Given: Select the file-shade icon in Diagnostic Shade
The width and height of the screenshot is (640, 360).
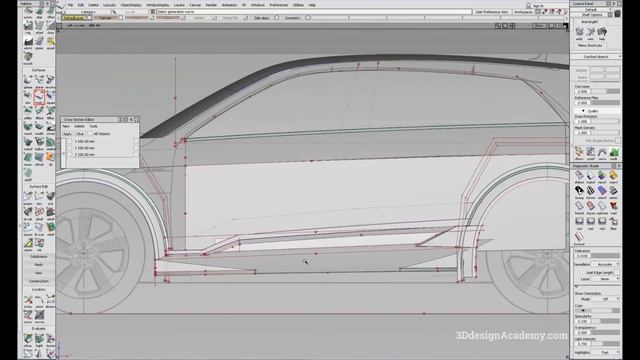Looking at the screenshot, I should [613, 221].
